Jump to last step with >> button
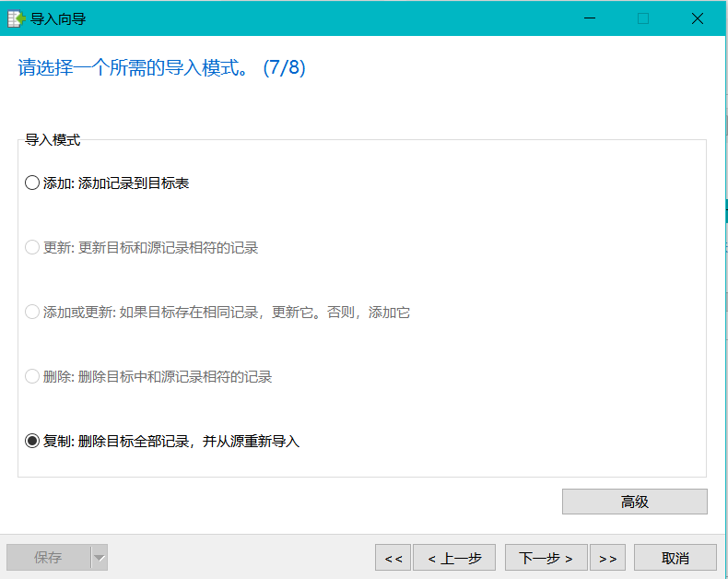The image size is (728, 579). point(607,558)
